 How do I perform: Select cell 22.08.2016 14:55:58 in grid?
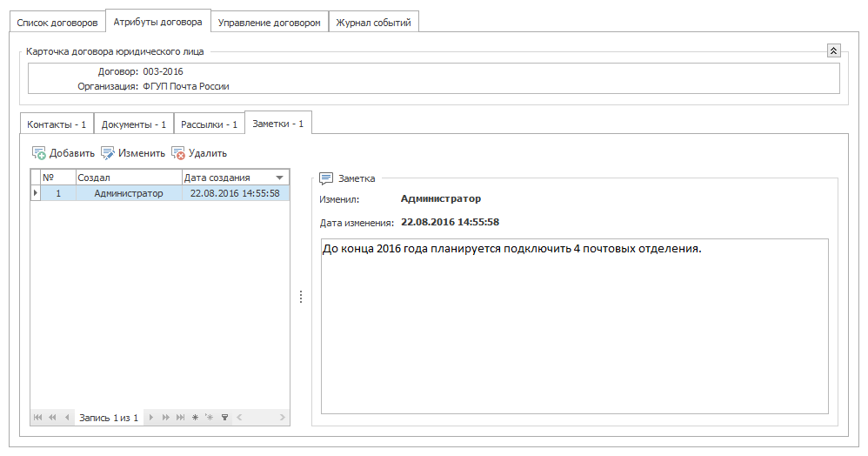click(x=235, y=193)
